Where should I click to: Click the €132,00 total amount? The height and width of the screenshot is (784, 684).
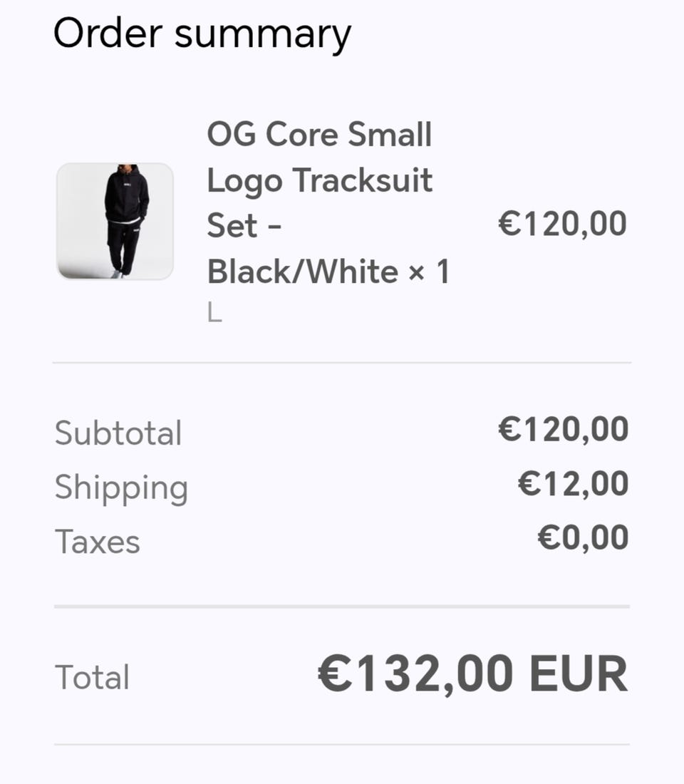click(x=415, y=674)
